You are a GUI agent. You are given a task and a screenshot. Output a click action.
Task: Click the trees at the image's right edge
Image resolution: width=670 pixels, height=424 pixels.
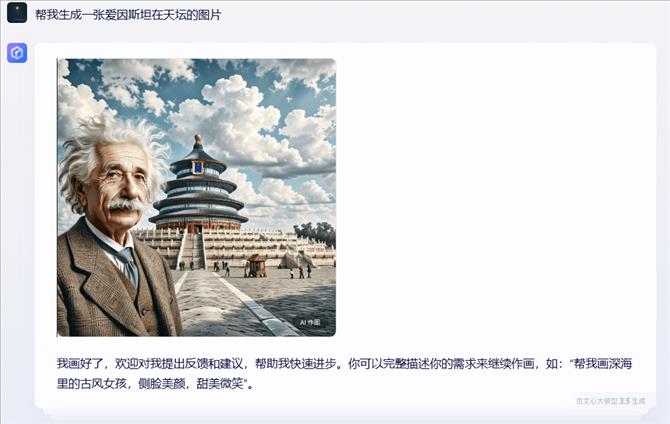click(316, 233)
